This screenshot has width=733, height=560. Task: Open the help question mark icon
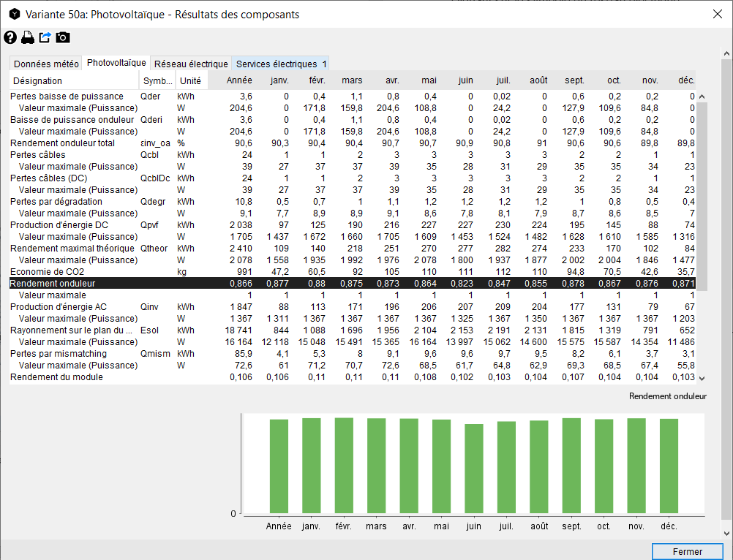coord(10,38)
